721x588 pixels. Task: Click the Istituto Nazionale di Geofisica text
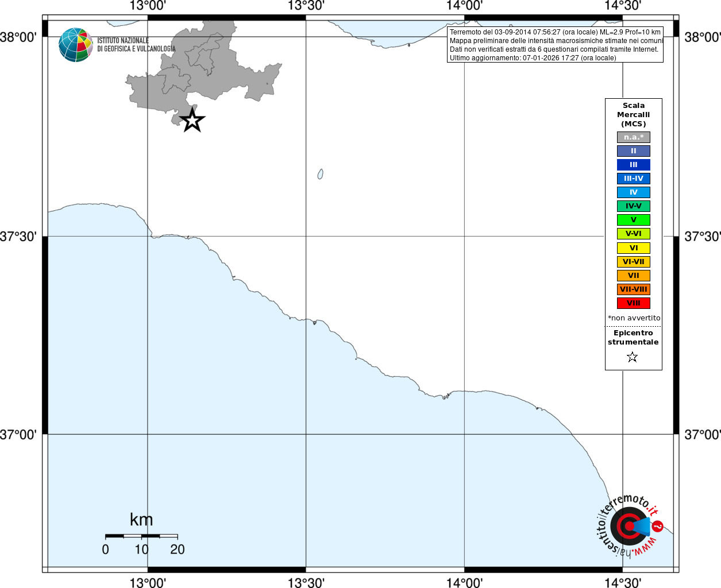[136, 45]
